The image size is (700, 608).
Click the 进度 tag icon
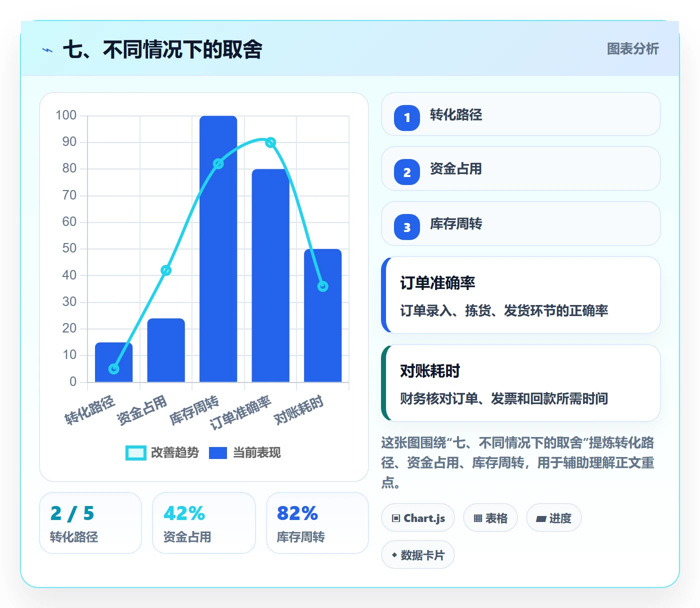coord(541,519)
